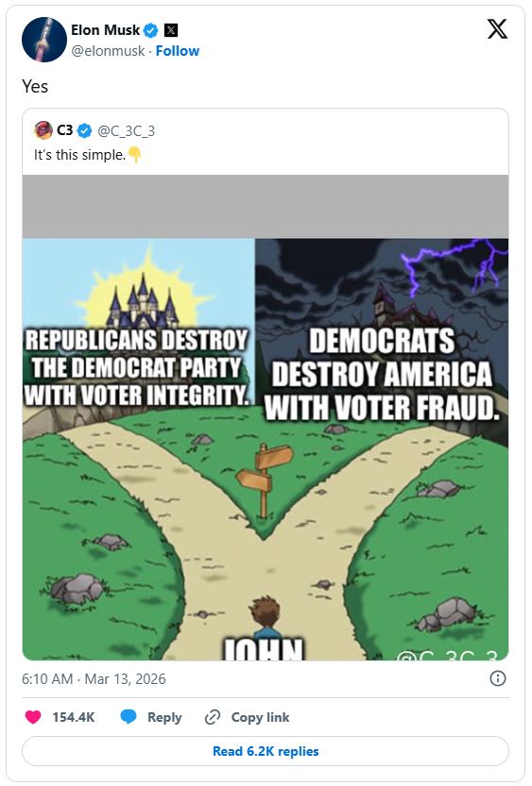Click the 6:10 AM Mar 13, 2026 timestamp
Image resolution: width=532 pixels, height=786 pixels.
[x=94, y=678]
